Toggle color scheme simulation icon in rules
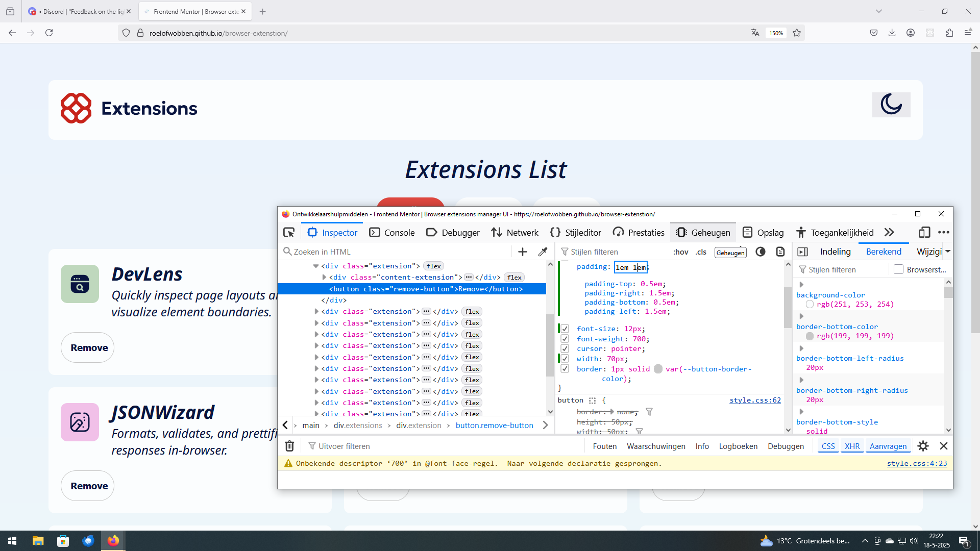The height and width of the screenshot is (551, 980). [760, 252]
